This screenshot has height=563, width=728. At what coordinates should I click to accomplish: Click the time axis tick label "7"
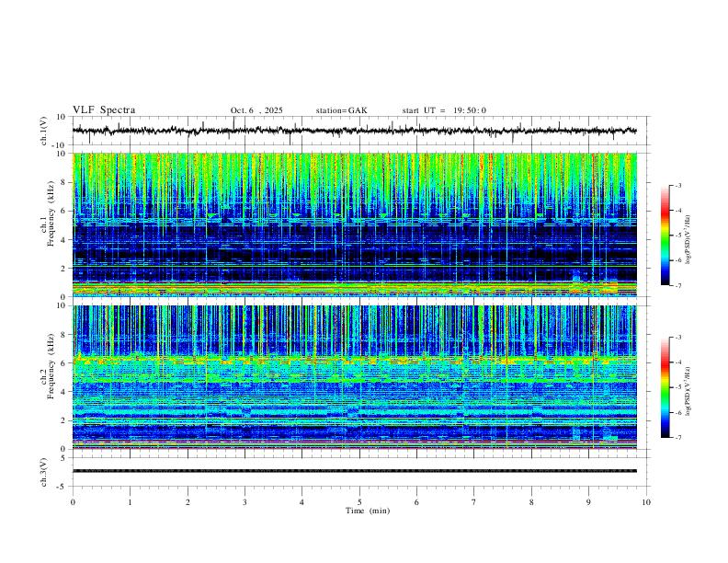[474, 502]
